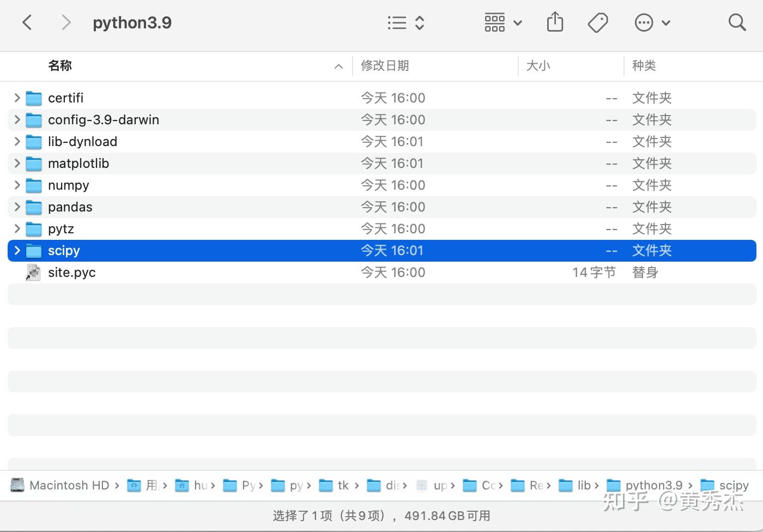Screen dimensions: 763x532
Task: Click the 今天 16:01 date of matplotlib
Action: click(392, 164)
